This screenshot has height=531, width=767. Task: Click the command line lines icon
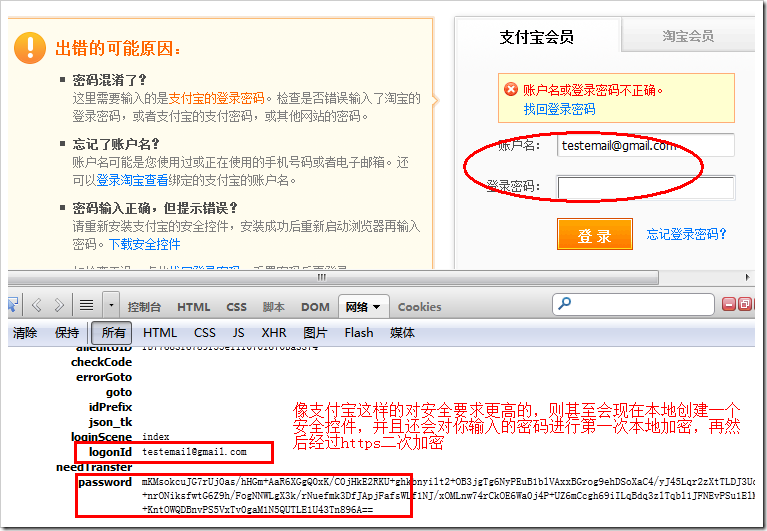87,305
